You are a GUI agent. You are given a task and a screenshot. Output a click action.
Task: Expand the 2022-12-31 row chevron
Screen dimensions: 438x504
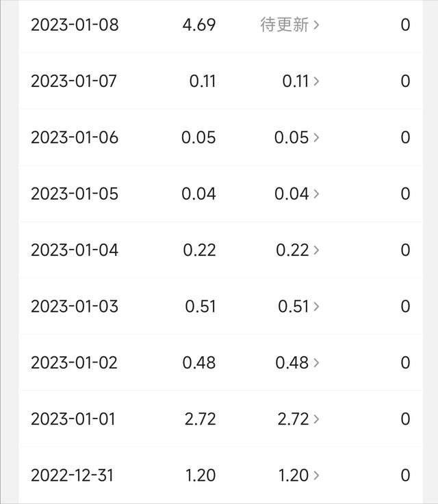click(x=316, y=475)
